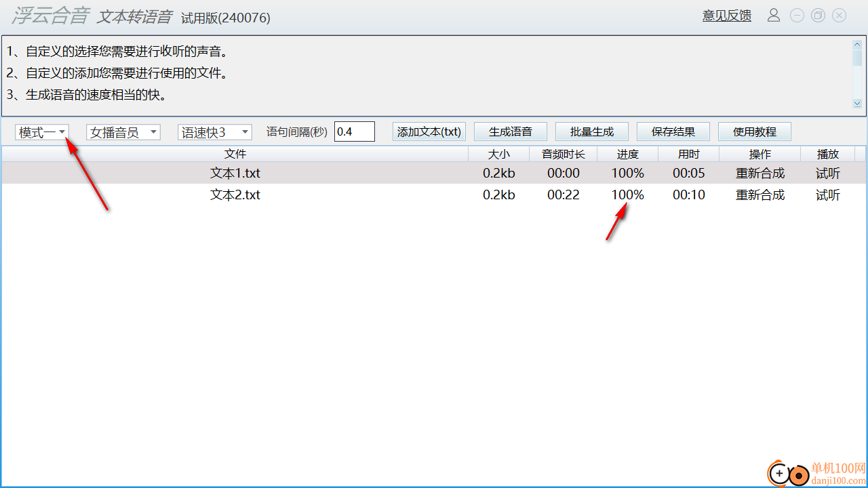
Task: Click the 批量生成 button
Action: click(592, 131)
